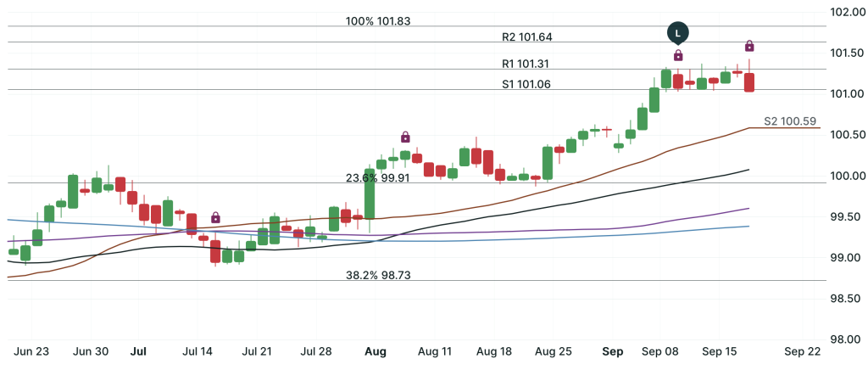The image size is (868, 370).
Task: Click the 99.00 price axis value
Action: tap(845, 258)
